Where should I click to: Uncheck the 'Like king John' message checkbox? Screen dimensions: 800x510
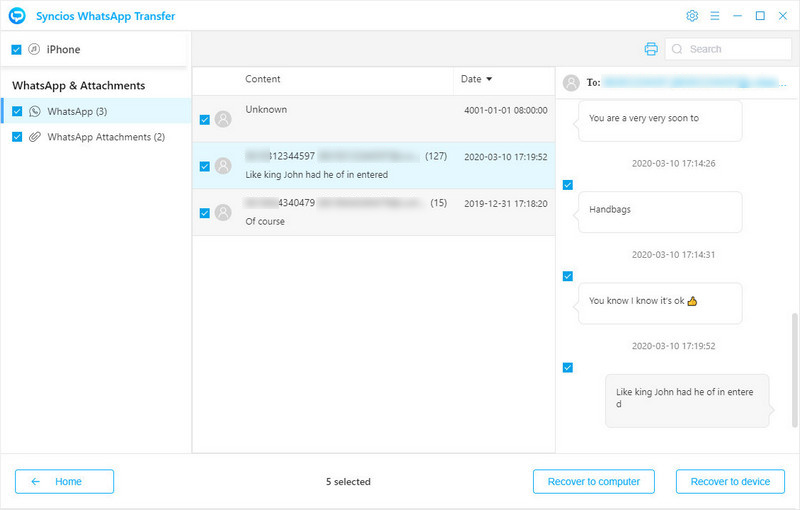pos(567,367)
